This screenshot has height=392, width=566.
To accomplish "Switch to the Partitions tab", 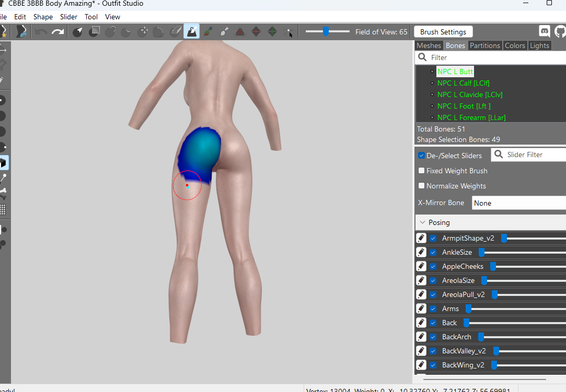I will (x=485, y=45).
